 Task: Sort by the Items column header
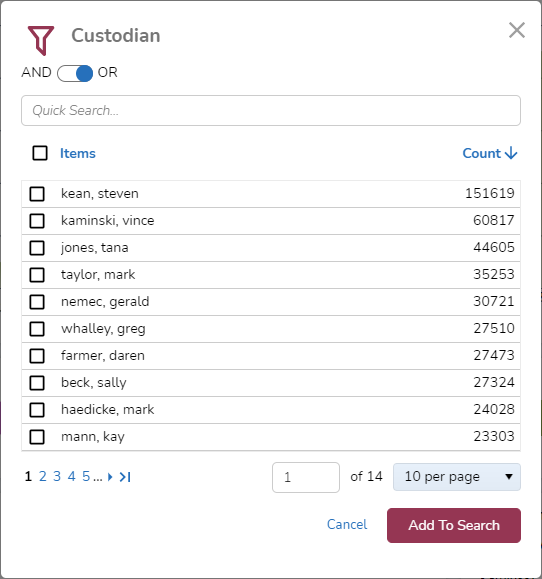pyautogui.click(x=78, y=153)
